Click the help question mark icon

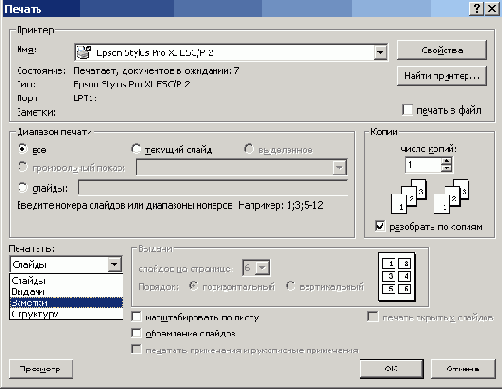476,8
